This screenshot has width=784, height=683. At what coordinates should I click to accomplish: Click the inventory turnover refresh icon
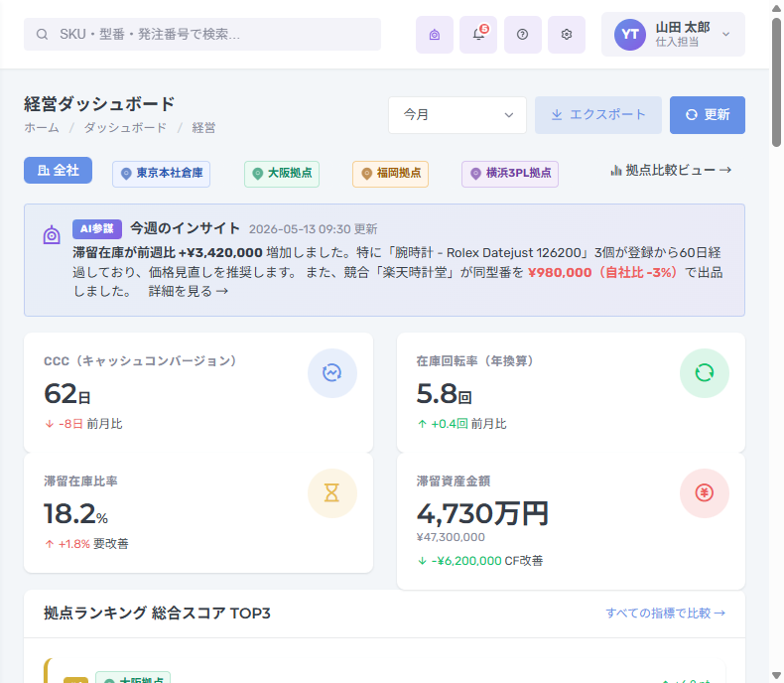tap(704, 373)
